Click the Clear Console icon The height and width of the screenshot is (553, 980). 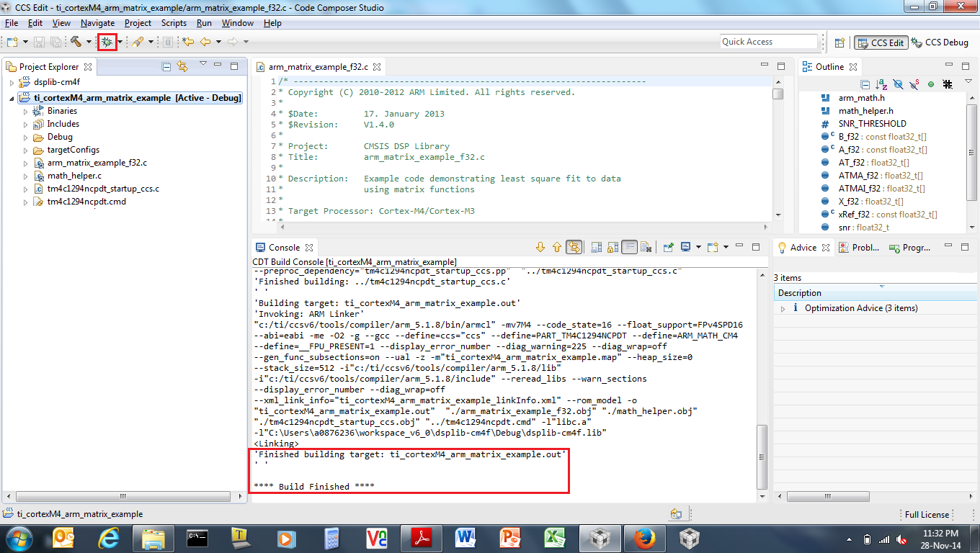(646, 247)
